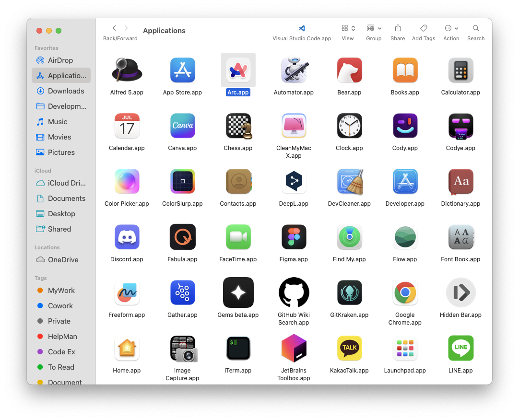The width and height of the screenshot is (519, 420).
Task: Select the Contacts.app icon
Action: coord(239,181)
